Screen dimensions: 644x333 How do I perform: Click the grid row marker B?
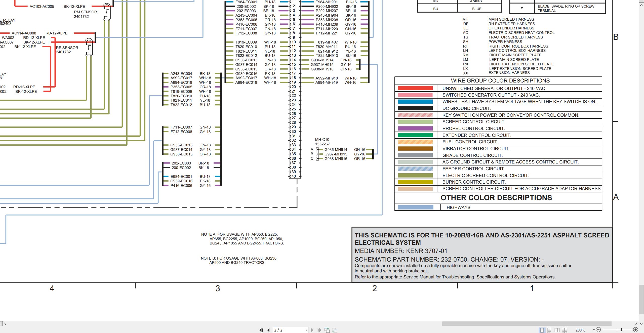(x=616, y=37)
